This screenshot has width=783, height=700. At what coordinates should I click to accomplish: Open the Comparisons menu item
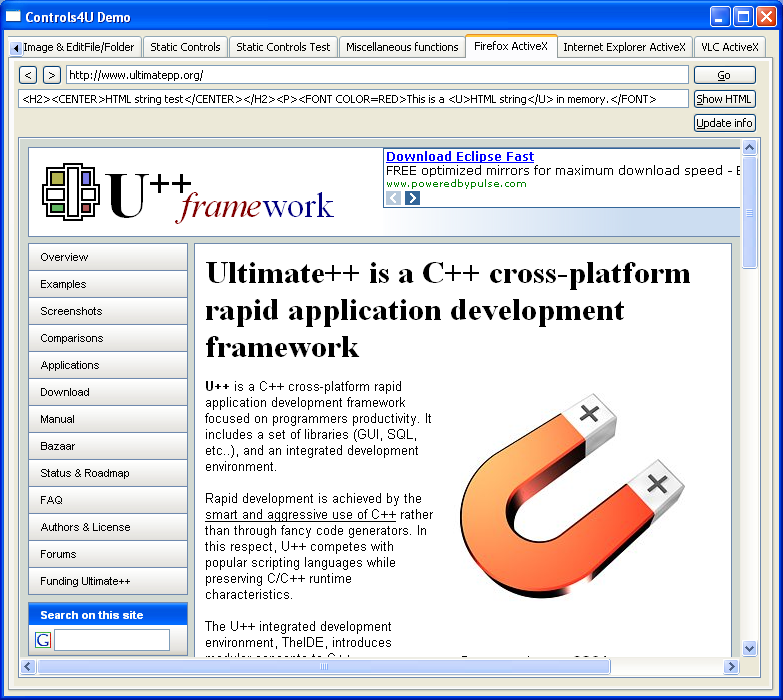click(x=108, y=338)
